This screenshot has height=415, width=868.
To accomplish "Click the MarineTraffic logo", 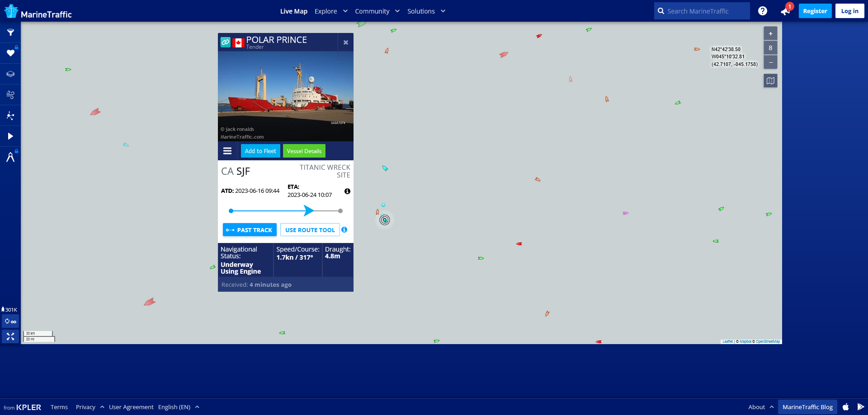I will 38,12.
